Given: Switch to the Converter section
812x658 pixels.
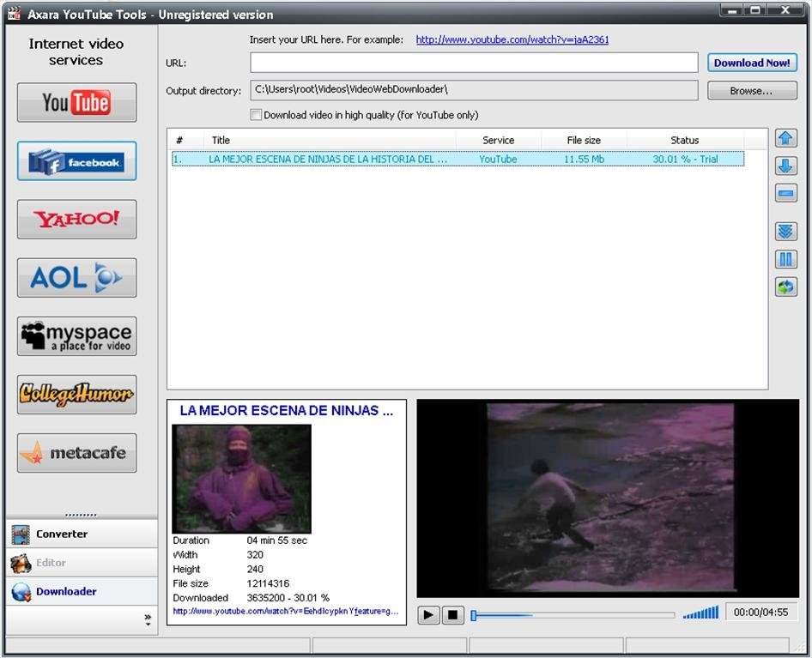Looking at the screenshot, I should click(x=82, y=534).
